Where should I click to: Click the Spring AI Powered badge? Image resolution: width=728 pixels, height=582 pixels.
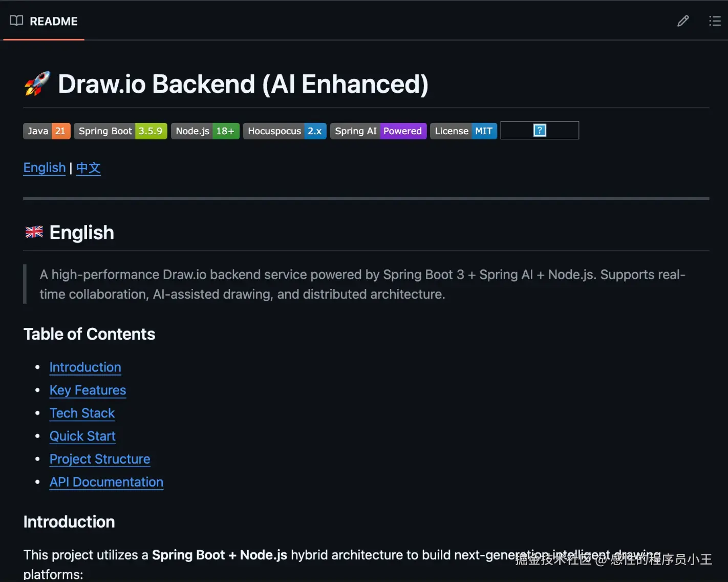(378, 131)
